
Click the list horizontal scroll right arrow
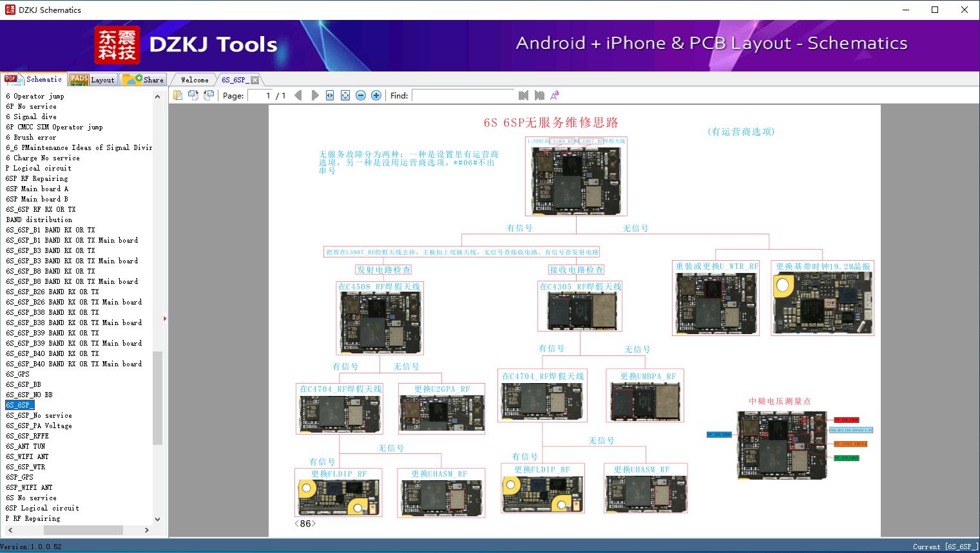146,530
